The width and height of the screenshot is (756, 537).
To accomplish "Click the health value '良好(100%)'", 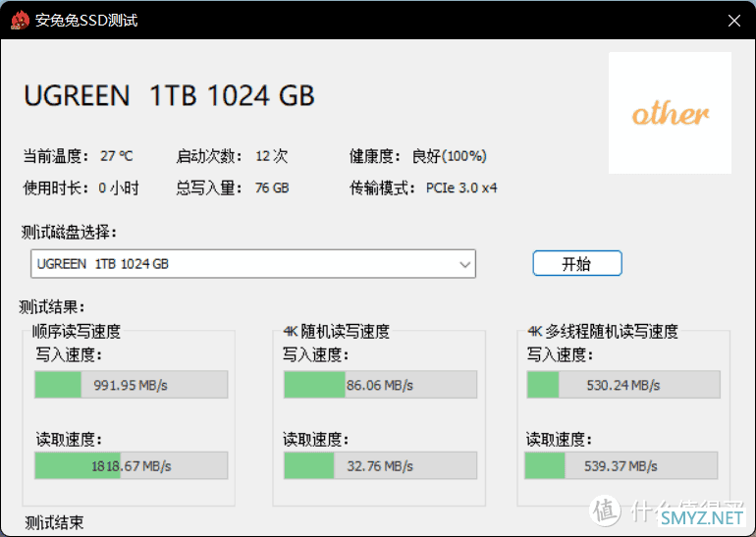I will coord(450,156).
